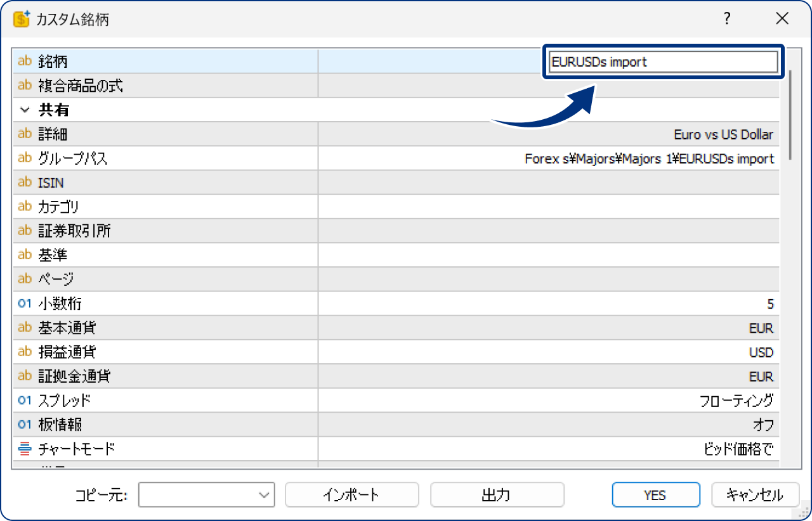This screenshot has width=812, height=521.
Task: Open the コピー元 dropdown list
Action: (x=265, y=495)
